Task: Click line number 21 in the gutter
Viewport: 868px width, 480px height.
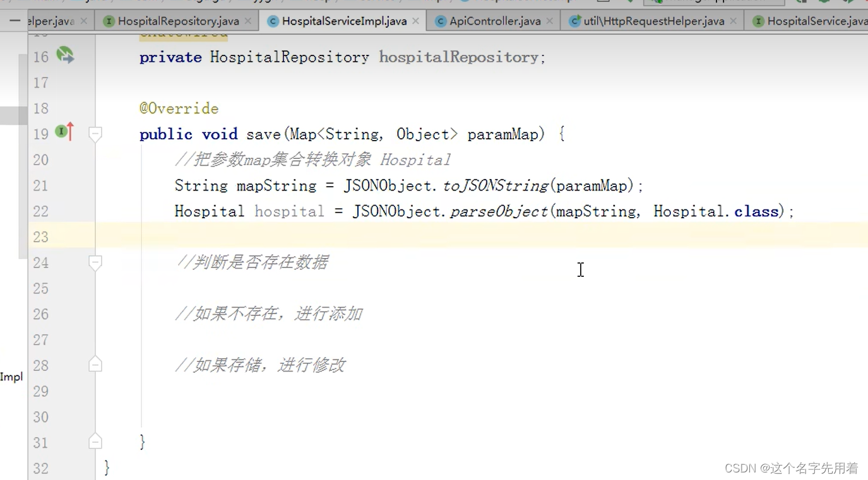Action: point(40,185)
